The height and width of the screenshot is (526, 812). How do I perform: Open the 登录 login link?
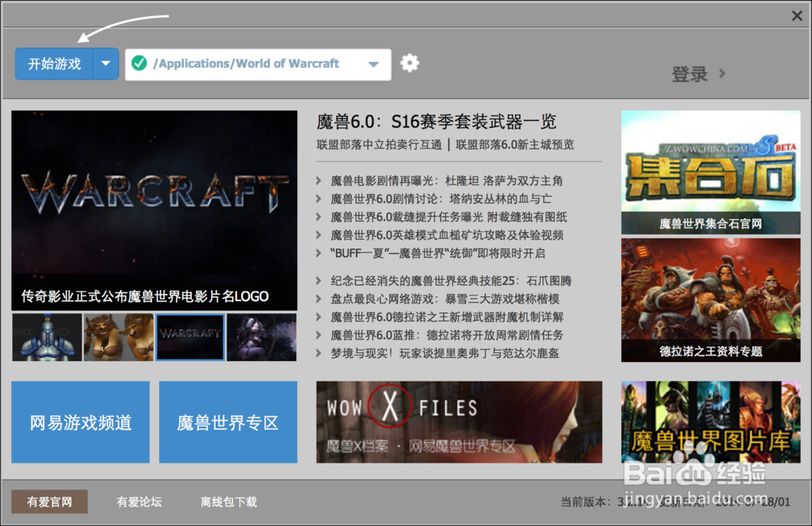689,74
